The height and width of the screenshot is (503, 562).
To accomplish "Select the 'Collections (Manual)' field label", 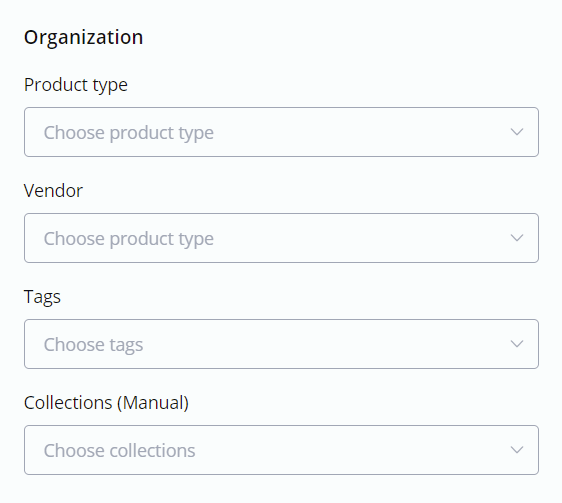I will [x=106, y=403].
